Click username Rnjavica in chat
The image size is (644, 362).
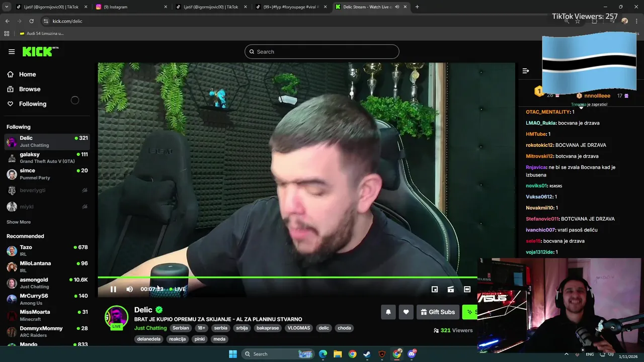pyautogui.click(x=536, y=167)
